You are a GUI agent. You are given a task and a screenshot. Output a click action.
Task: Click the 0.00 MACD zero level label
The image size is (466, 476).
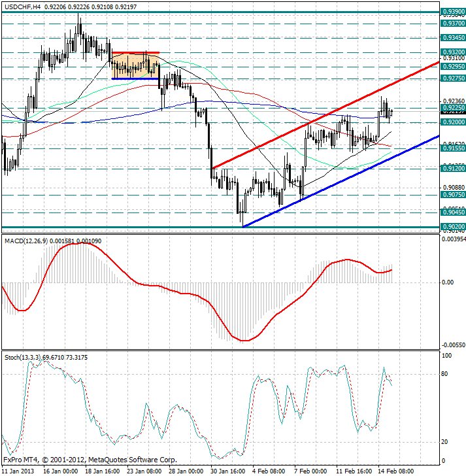[x=448, y=282]
